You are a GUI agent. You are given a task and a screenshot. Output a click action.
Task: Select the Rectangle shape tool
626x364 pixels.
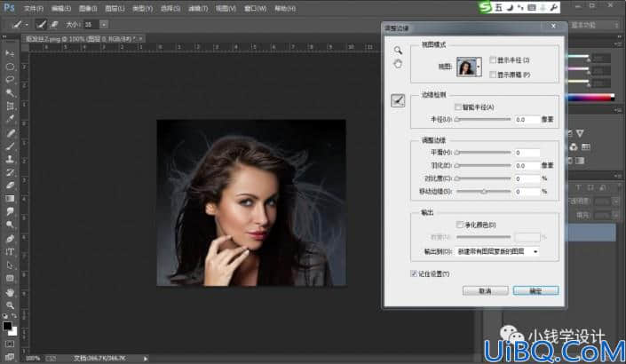click(10, 278)
